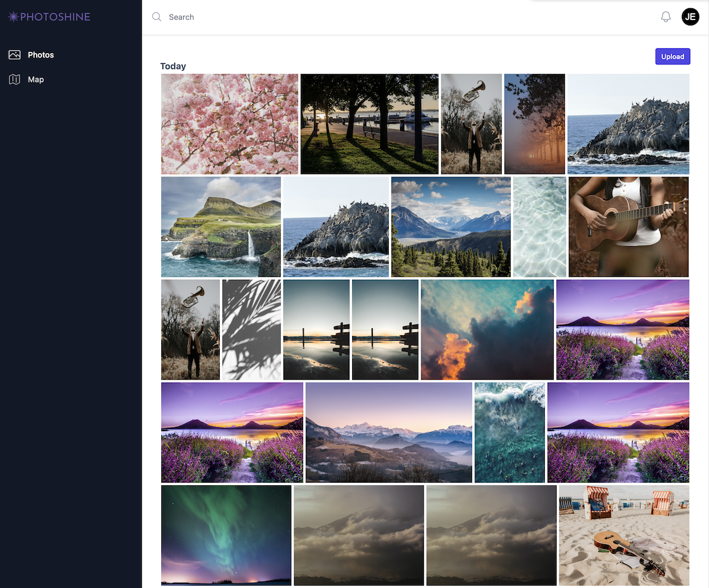Open the foggy orange forest photo
The height and width of the screenshot is (588, 709).
(535, 124)
